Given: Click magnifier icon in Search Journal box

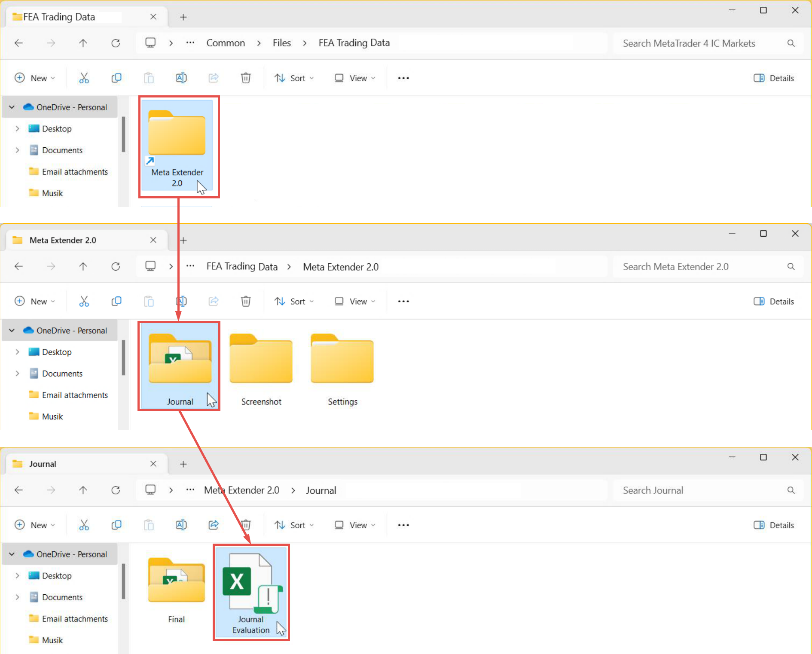Looking at the screenshot, I should [x=791, y=490].
